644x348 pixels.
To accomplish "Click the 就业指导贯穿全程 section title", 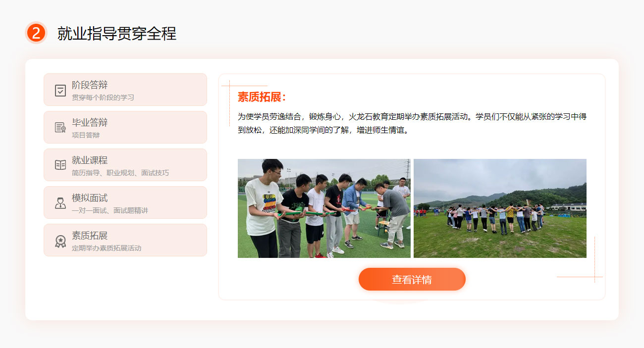I will (x=117, y=33).
